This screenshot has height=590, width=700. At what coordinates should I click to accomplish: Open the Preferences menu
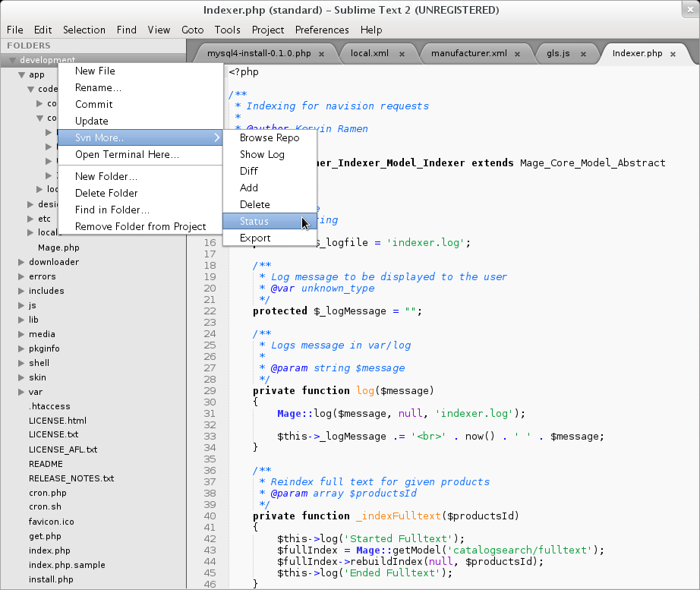point(322,30)
